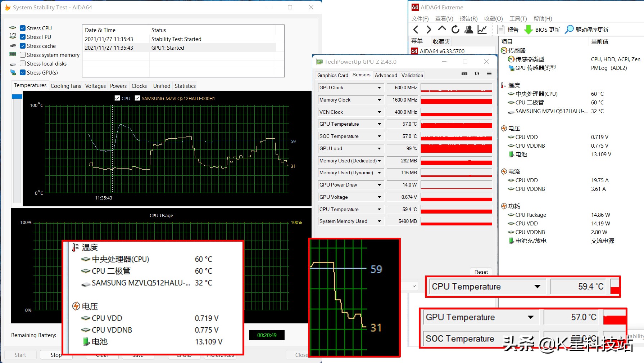Switch to the 收藏夹 pane tab

click(441, 41)
